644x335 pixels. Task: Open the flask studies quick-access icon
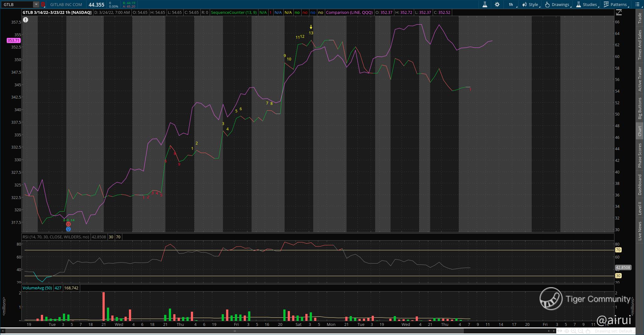point(485,4)
